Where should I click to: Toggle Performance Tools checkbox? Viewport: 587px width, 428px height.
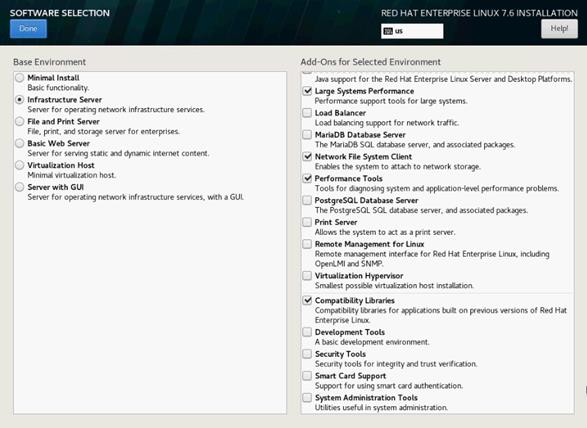coord(307,178)
